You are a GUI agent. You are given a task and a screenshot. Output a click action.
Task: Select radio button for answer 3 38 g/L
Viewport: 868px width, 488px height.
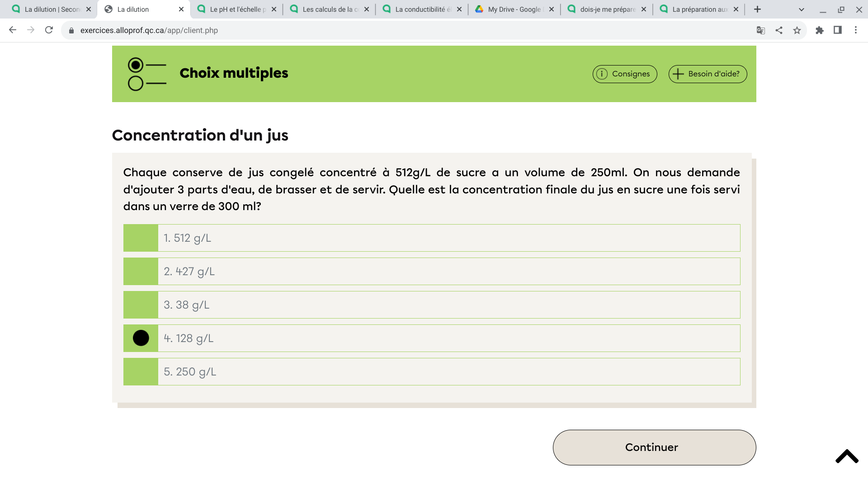[x=141, y=305]
